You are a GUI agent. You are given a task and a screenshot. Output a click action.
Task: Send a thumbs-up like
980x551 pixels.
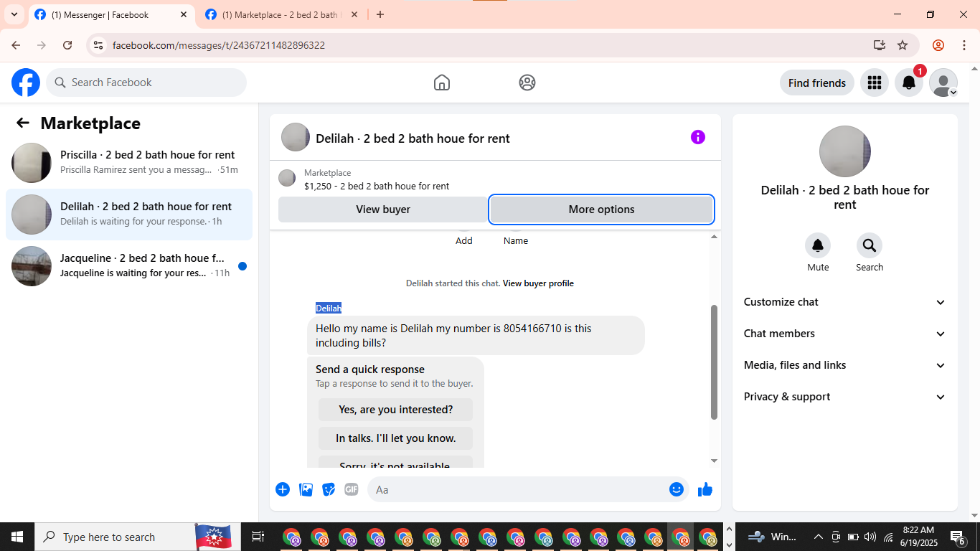coord(705,489)
